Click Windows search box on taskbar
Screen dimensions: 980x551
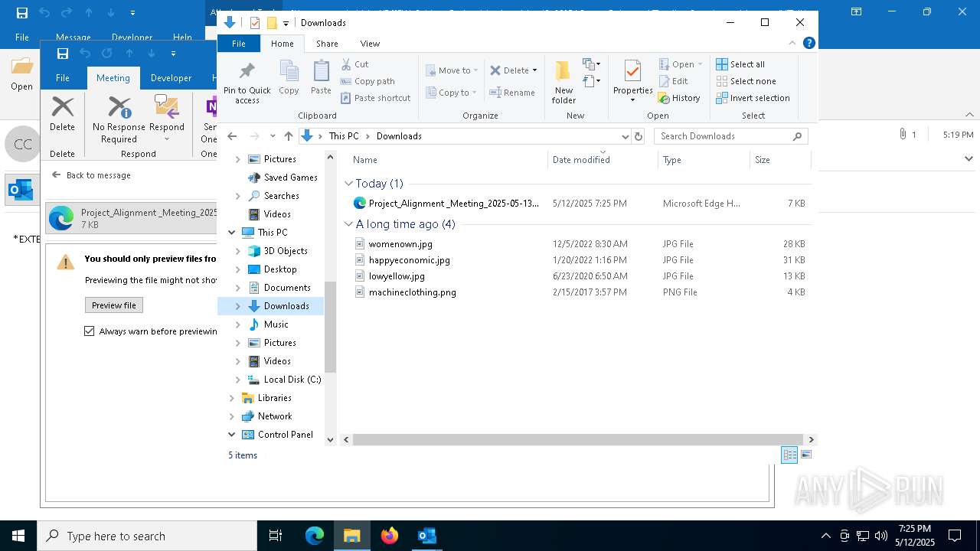pyautogui.click(x=147, y=536)
